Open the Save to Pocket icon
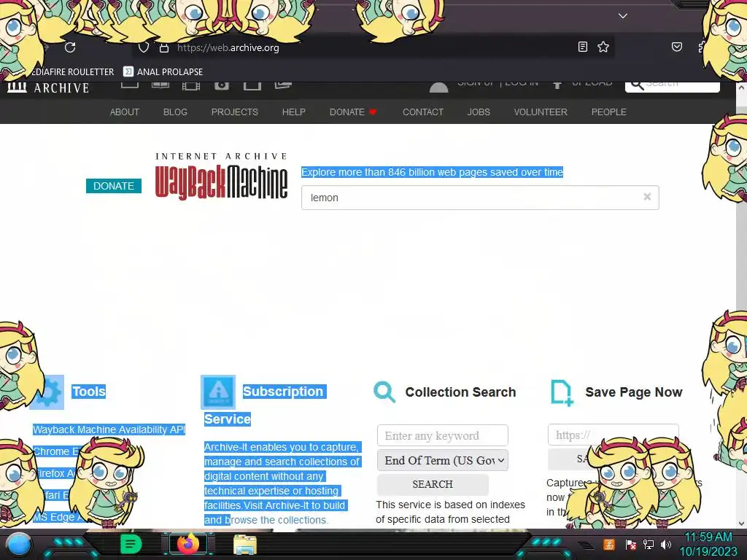Viewport: 747px width, 560px height. pos(676,47)
